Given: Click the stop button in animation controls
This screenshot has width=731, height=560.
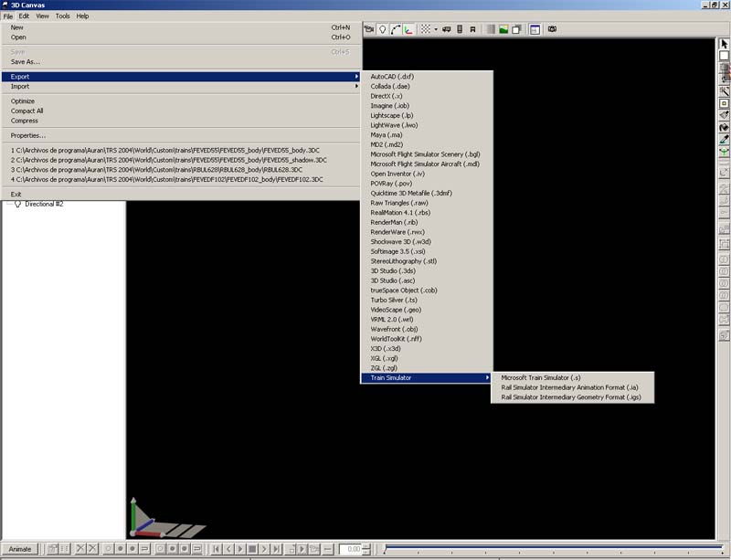Looking at the screenshot, I should coord(252,549).
